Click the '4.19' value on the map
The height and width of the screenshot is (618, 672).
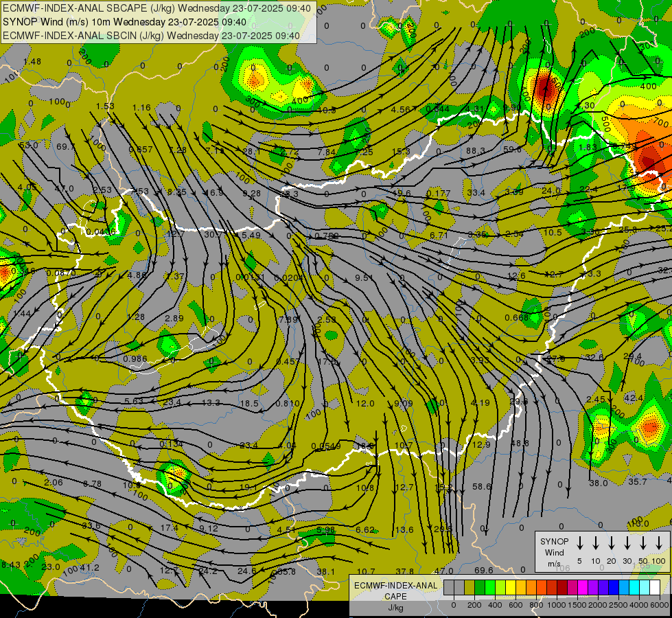coord(480,402)
